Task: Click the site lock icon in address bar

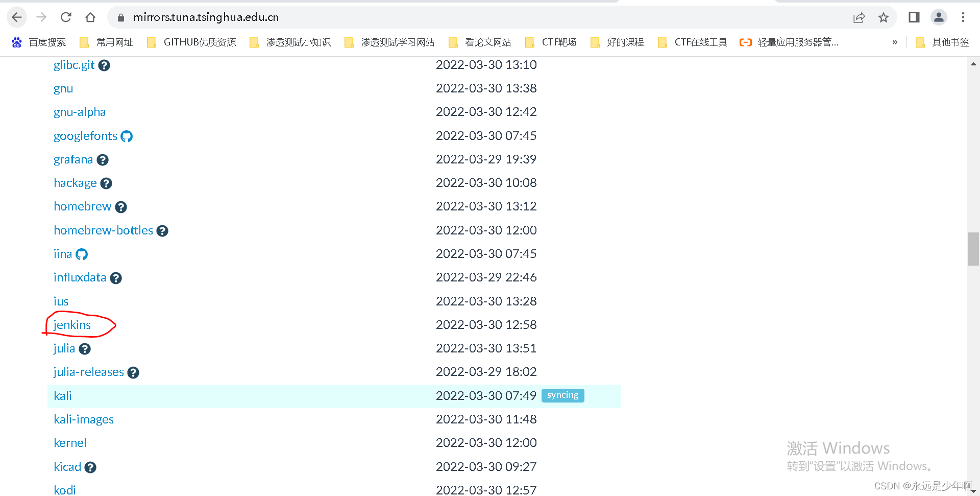Action: tap(121, 17)
